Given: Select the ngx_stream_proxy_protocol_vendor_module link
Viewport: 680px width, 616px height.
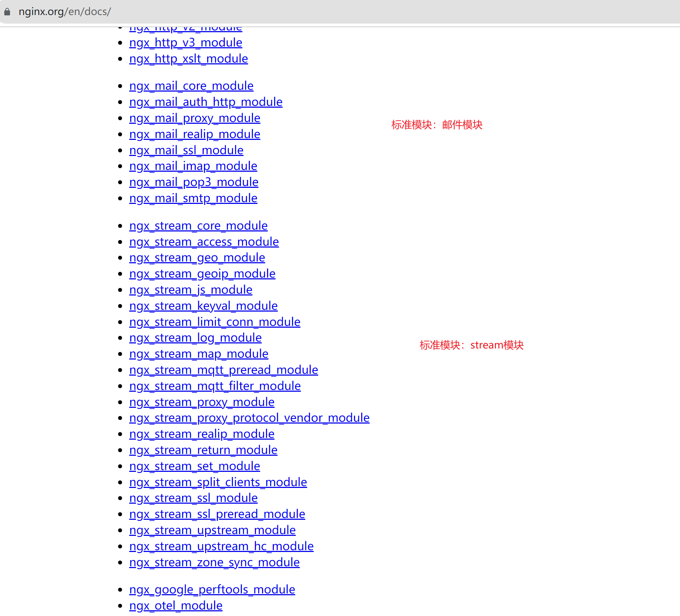Looking at the screenshot, I should coord(249,418).
